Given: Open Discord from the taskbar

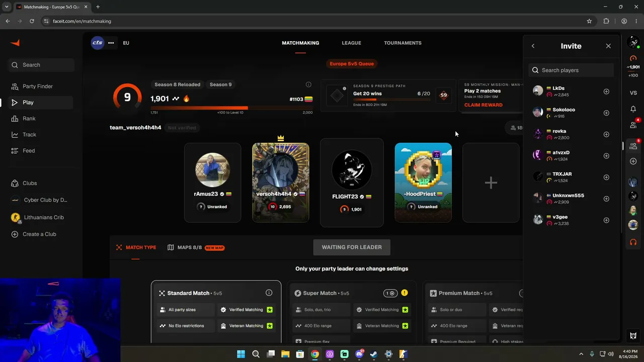Looking at the screenshot, I should [x=359, y=354].
